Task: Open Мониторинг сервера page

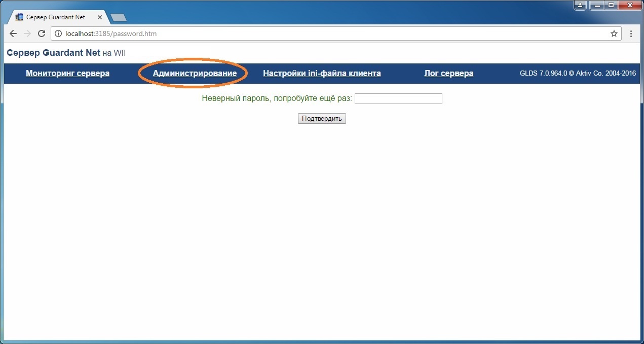Action: click(x=67, y=74)
